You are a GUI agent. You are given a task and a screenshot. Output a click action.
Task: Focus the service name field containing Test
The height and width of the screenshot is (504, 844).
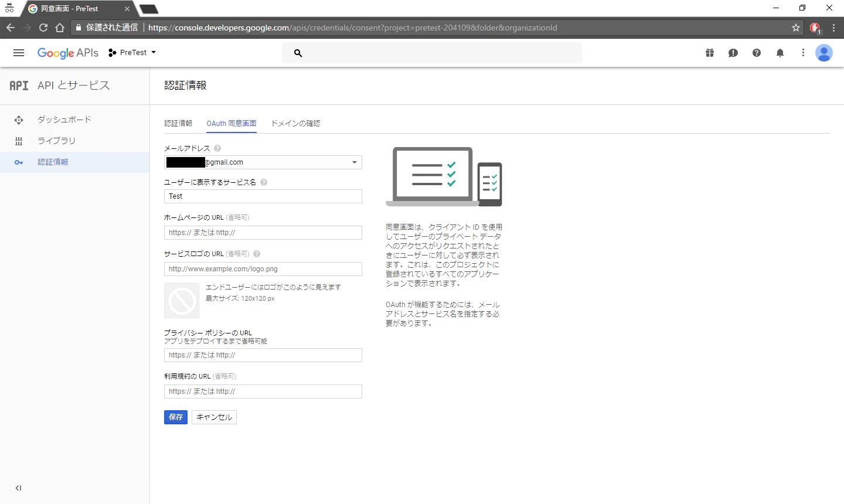[x=263, y=196]
